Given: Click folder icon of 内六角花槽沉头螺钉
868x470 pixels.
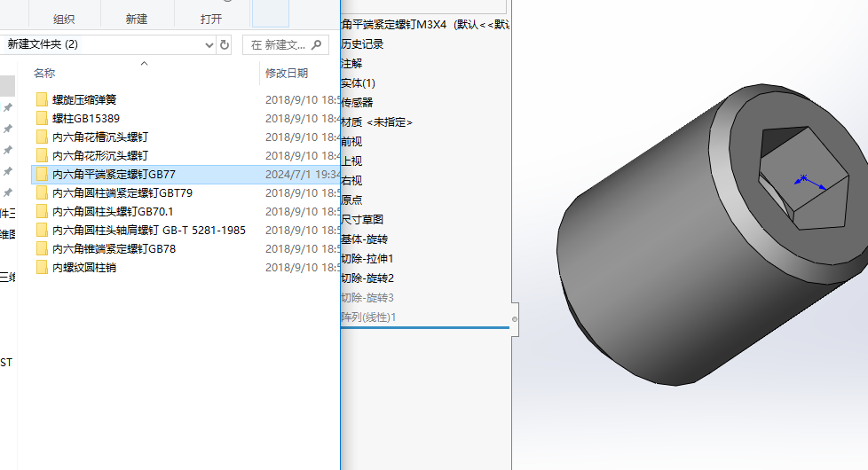Looking at the screenshot, I should (42, 137).
